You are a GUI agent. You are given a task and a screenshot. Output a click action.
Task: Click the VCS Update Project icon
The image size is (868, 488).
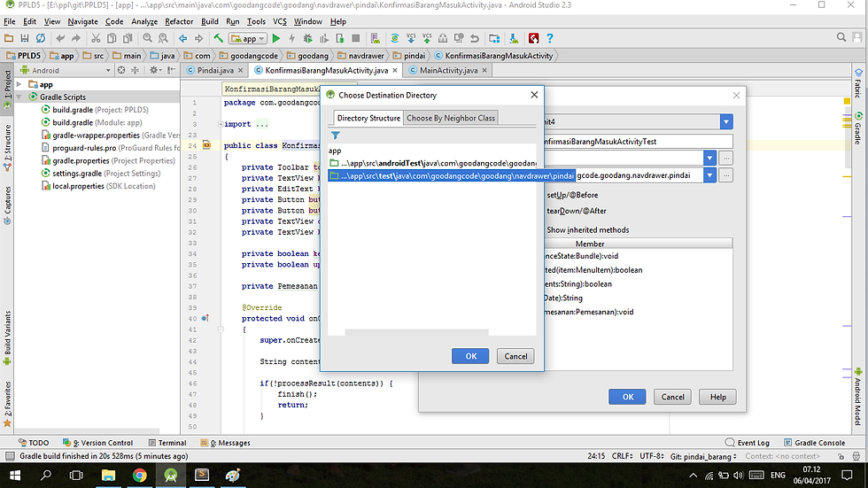coord(411,38)
